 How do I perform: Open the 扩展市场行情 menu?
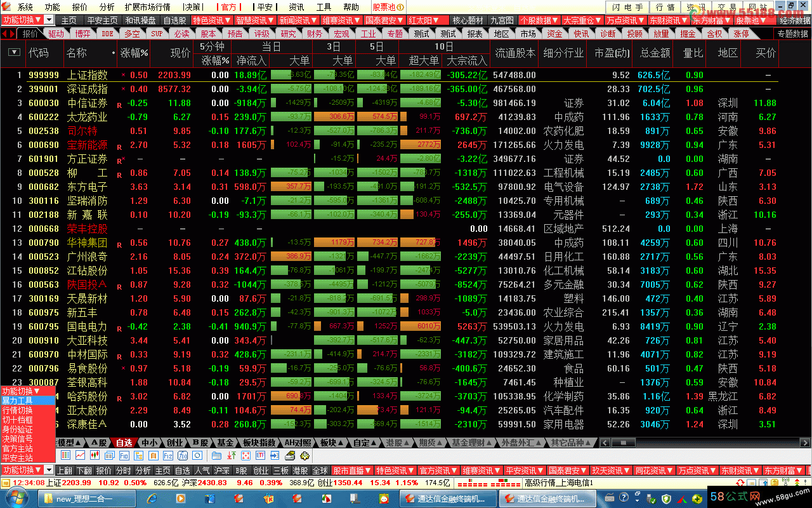(x=147, y=7)
